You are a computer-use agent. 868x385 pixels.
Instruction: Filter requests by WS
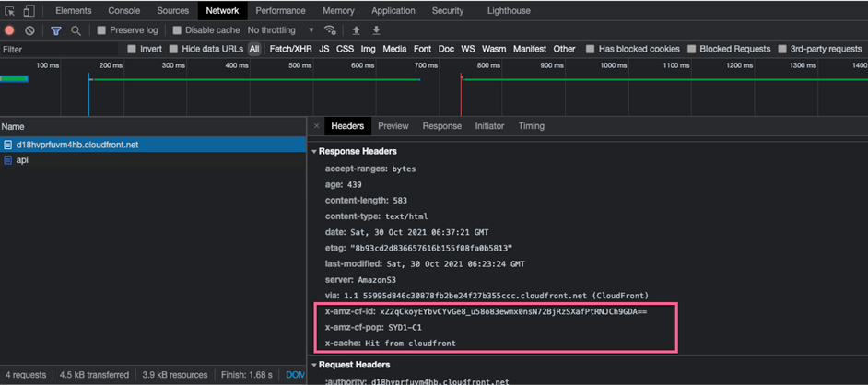(468, 49)
